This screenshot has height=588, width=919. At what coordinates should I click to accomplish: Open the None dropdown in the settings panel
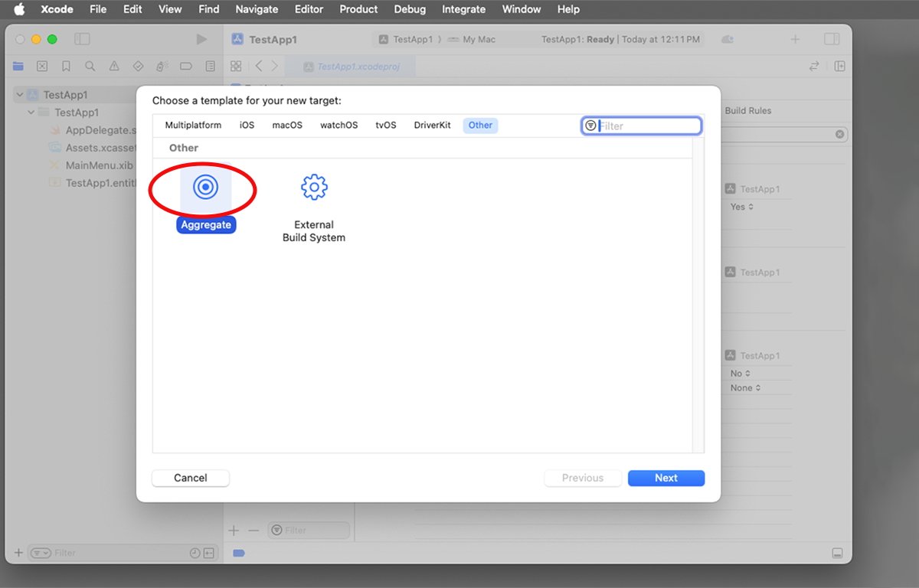(743, 387)
